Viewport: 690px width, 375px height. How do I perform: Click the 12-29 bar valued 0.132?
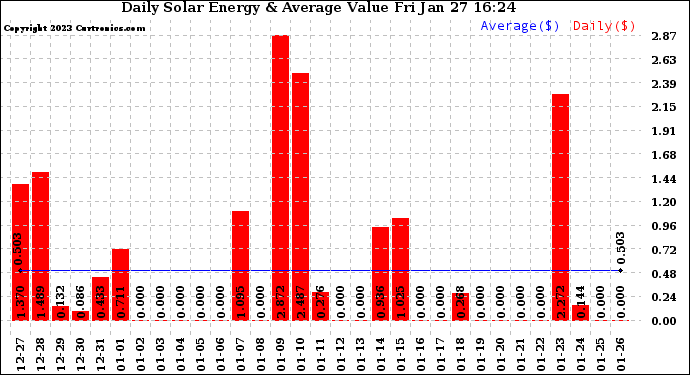(x=60, y=313)
